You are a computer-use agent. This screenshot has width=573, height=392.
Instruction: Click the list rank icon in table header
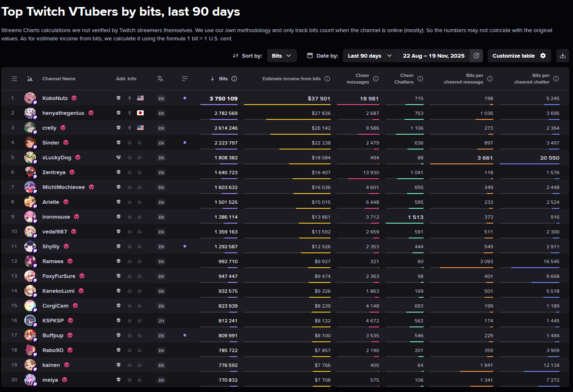(x=14, y=79)
